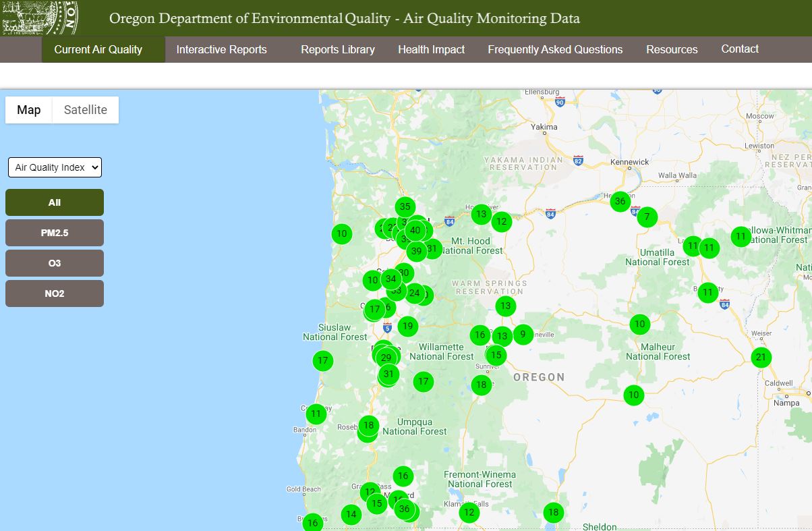The height and width of the screenshot is (531, 812).
Task: Filter markers by NO2
Action: pyautogui.click(x=55, y=294)
